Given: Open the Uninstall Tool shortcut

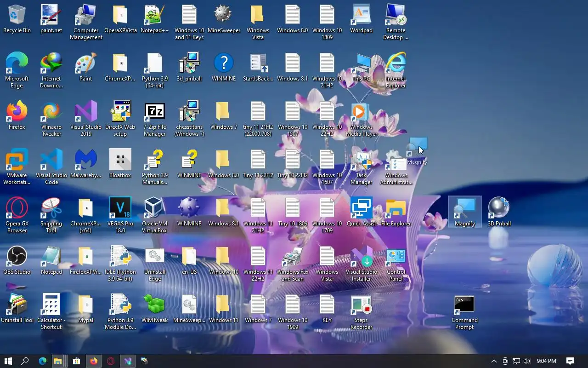Looking at the screenshot, I should point(17,309).
